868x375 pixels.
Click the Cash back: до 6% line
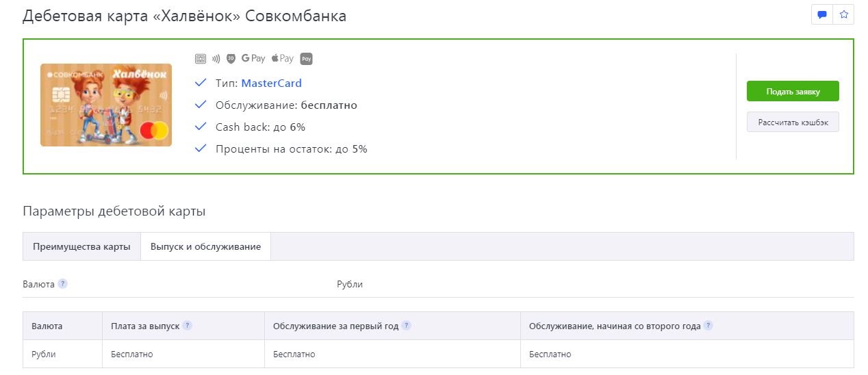pos(260,127)
